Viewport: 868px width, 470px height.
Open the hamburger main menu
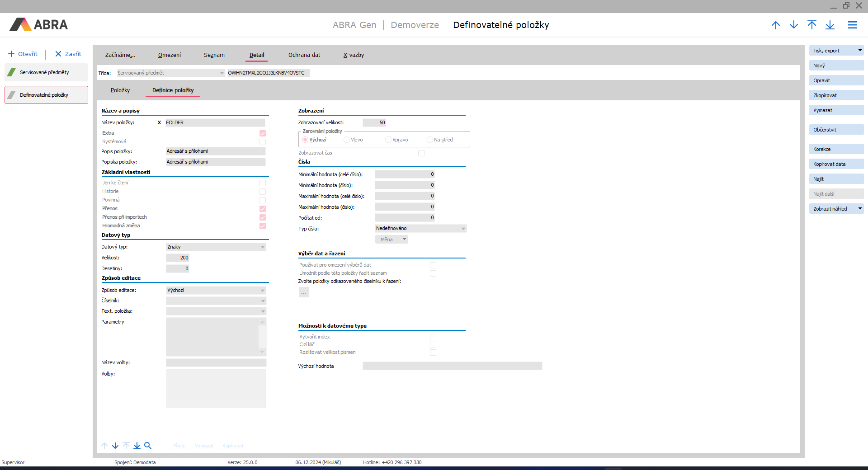pyautogui.click(x=853, y=25)
